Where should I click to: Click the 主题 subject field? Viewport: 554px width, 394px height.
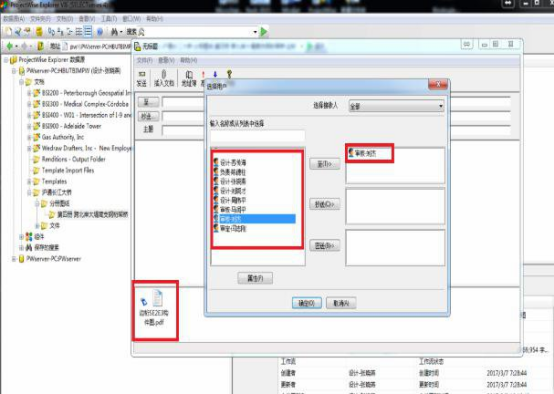183,130
